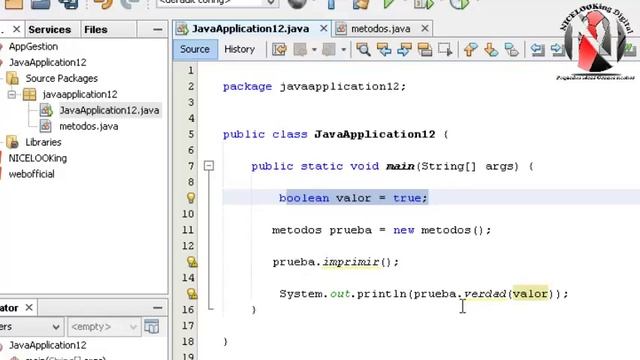Select AppGestion project in tree
640x360 pixels.
(33, 47)
